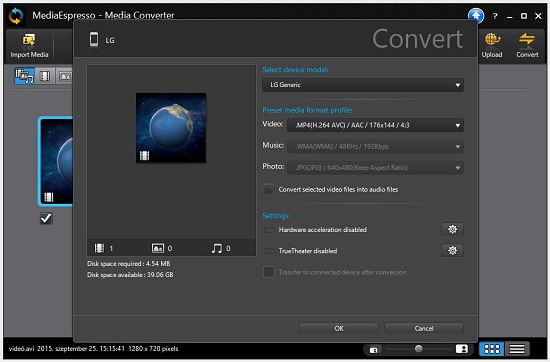Switch to list view
This screenshot has width=550, height=362.
(x=517, y=349)
